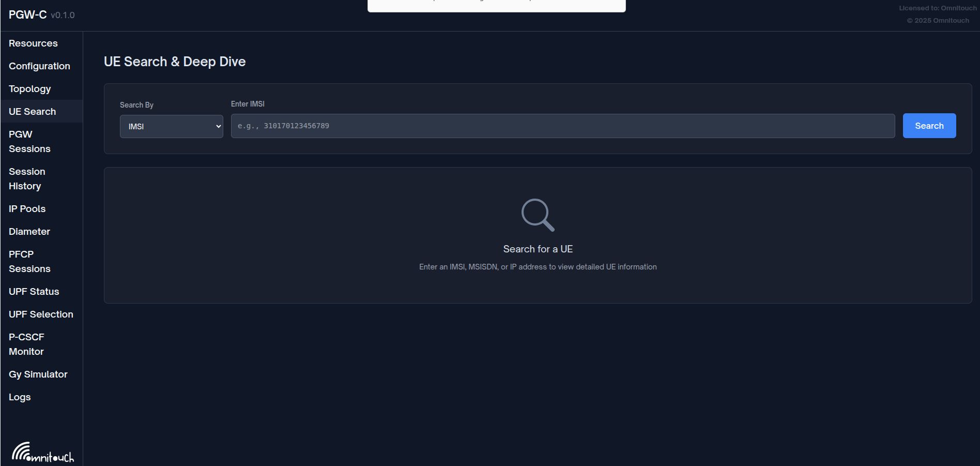Open PFCP Sessions

click(x=29, y=261)
